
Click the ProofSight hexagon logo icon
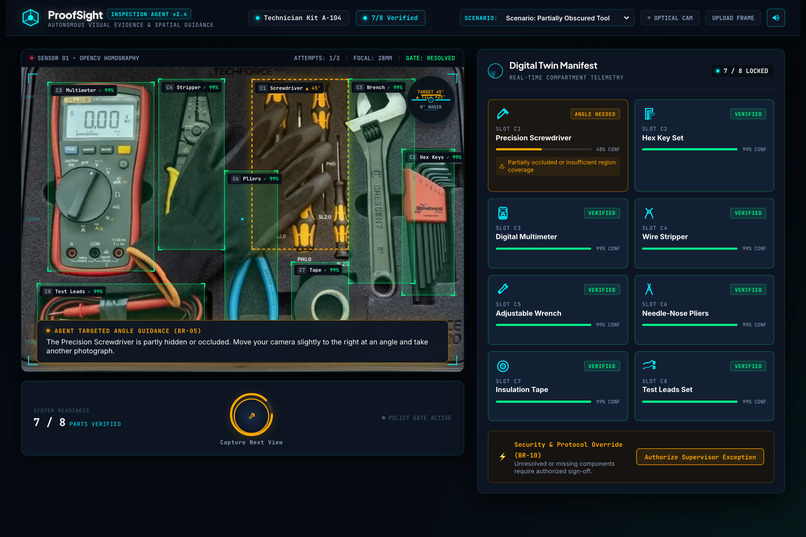(x=31, y=17)
